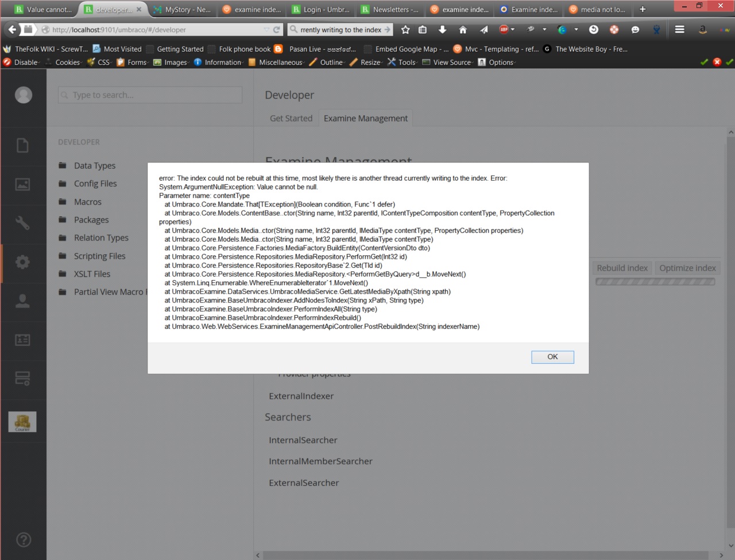
Task: Click the browser search box field
Action: (339, 30)
